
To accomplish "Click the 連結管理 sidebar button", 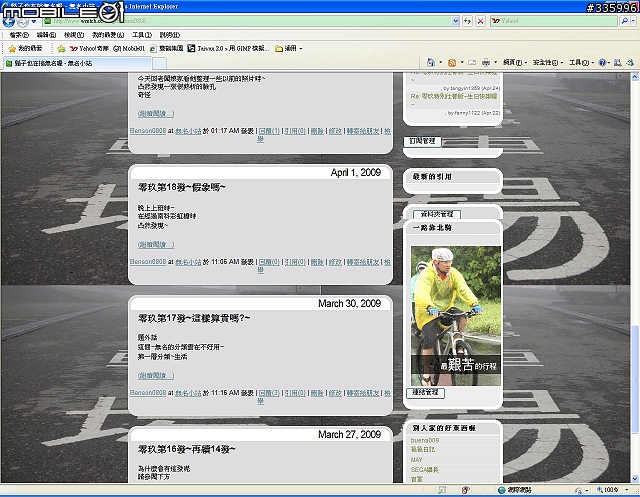I will (425, 393).
